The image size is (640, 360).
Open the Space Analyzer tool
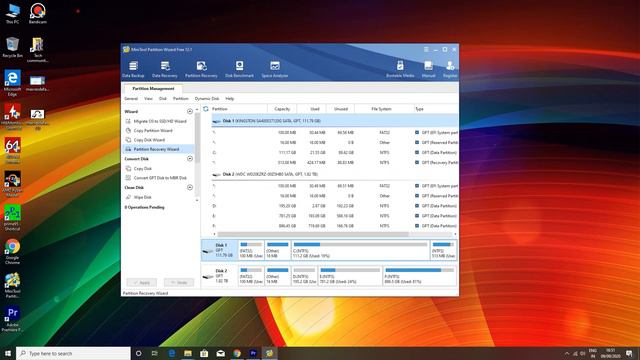point(275,69)
